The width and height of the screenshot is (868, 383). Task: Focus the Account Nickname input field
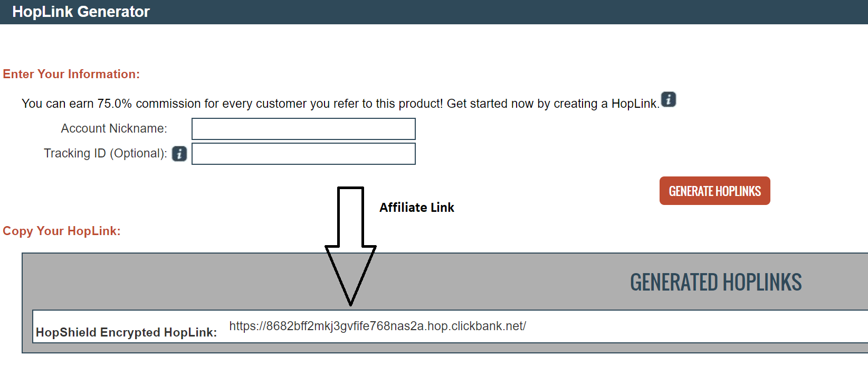tap(303, 129)
